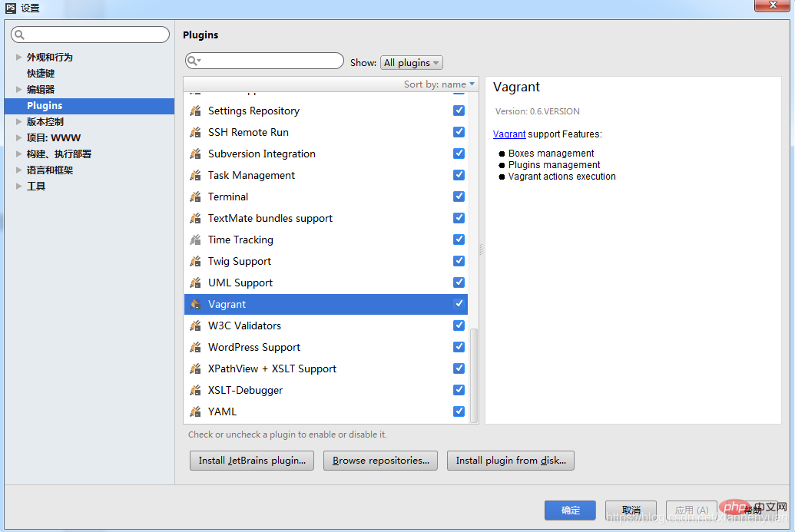The image size is (795, 532).
Task: Click the magnifier icon in the plugin search
Action: tap(194, 61)
